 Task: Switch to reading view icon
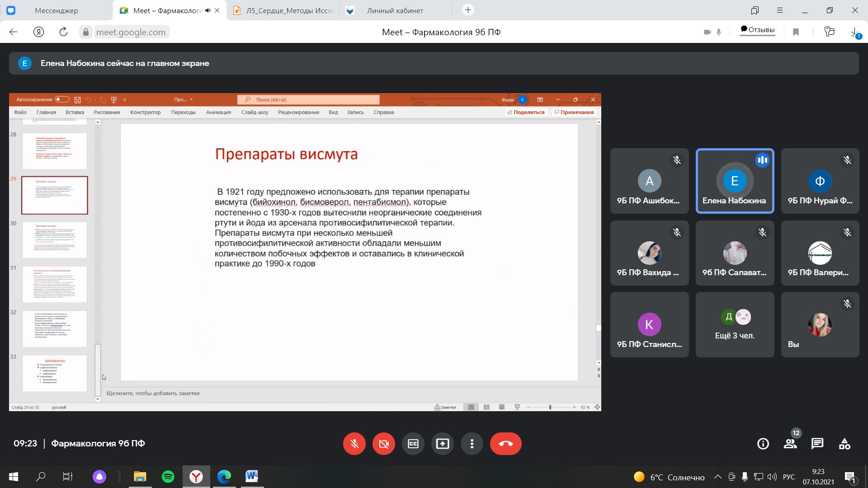tap(502, 407)
